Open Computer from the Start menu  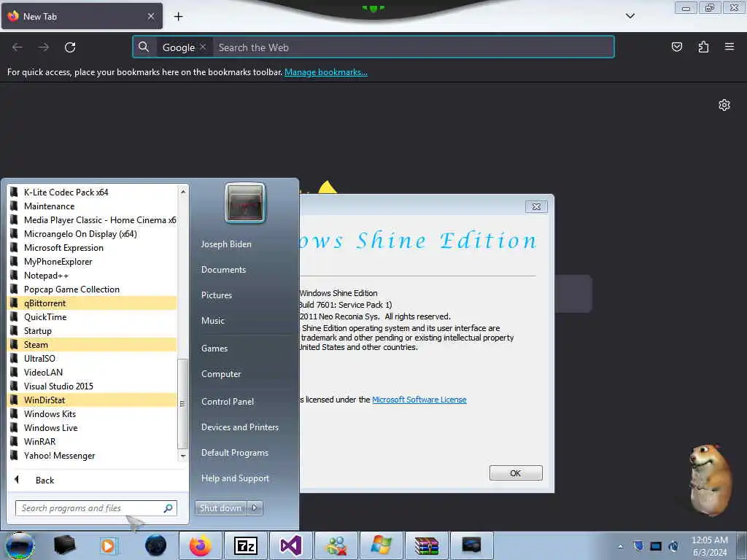click(221, 374)
